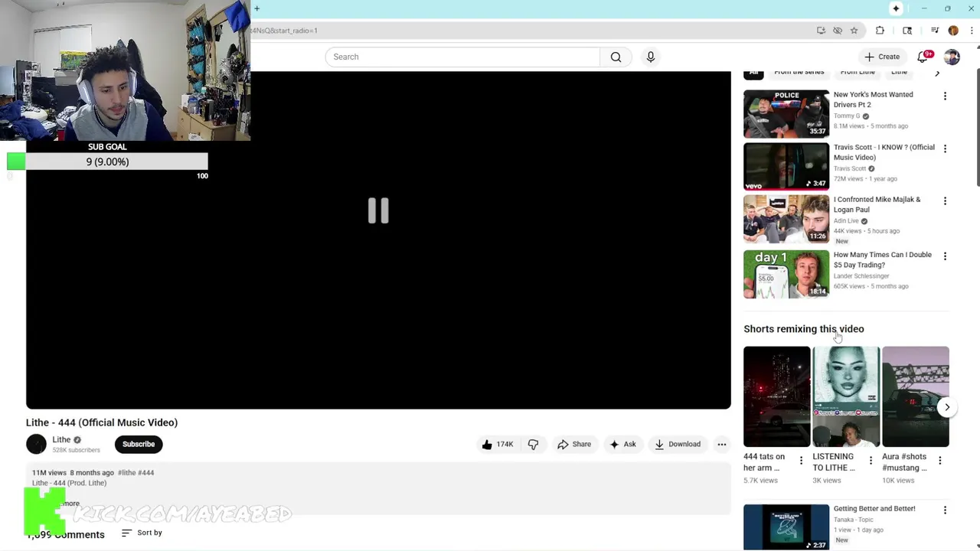This screenshot has height=551, width=980.
Task: Select the From Lithe chip
Action: 857,73
